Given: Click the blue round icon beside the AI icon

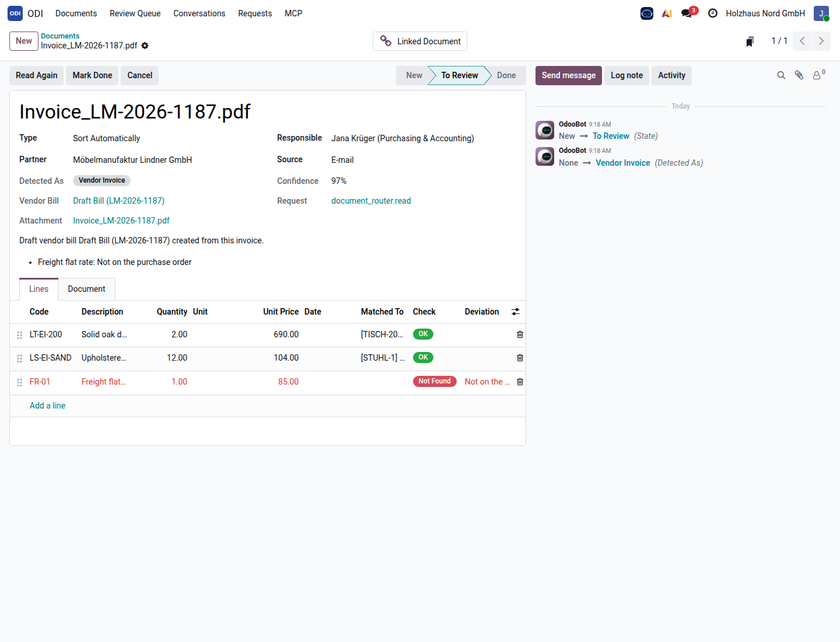Looking at the screenshot, I should point(647,13).
